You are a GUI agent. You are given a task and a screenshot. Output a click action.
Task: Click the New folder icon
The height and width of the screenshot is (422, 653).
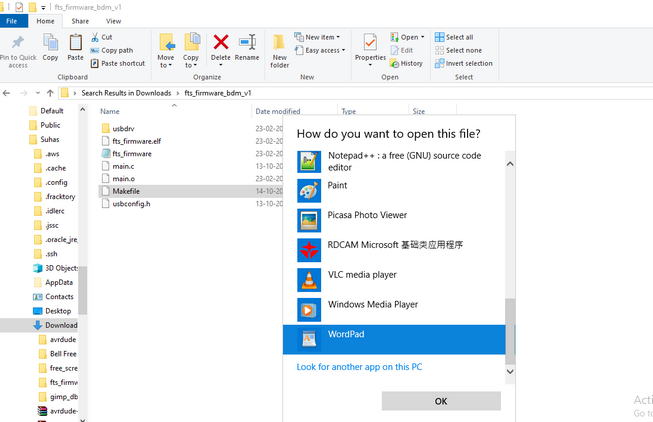point(279,42)
